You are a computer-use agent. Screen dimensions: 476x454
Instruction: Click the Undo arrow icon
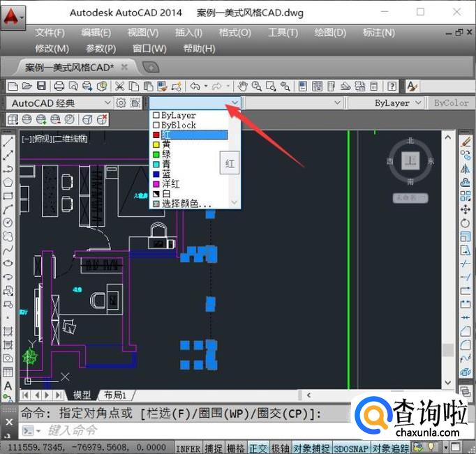[195, 86]
